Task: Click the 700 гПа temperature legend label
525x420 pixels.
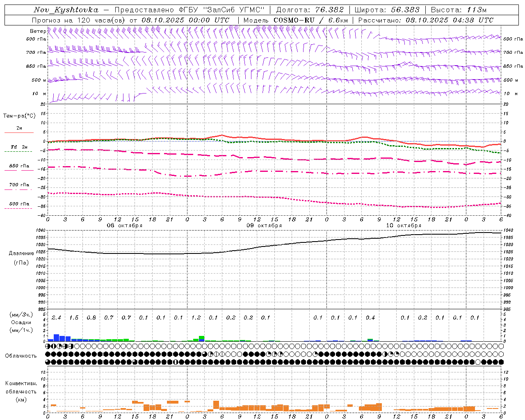Action: click(19, 185)
